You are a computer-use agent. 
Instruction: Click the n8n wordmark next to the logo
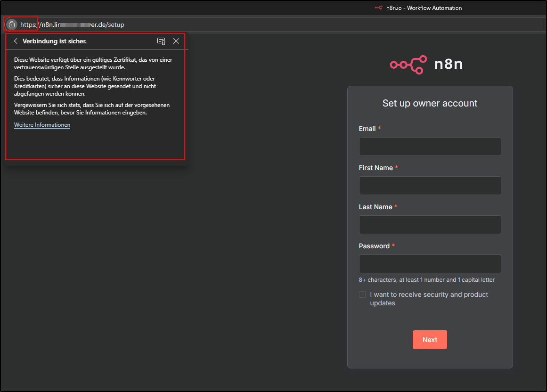[x=448, y=64]
